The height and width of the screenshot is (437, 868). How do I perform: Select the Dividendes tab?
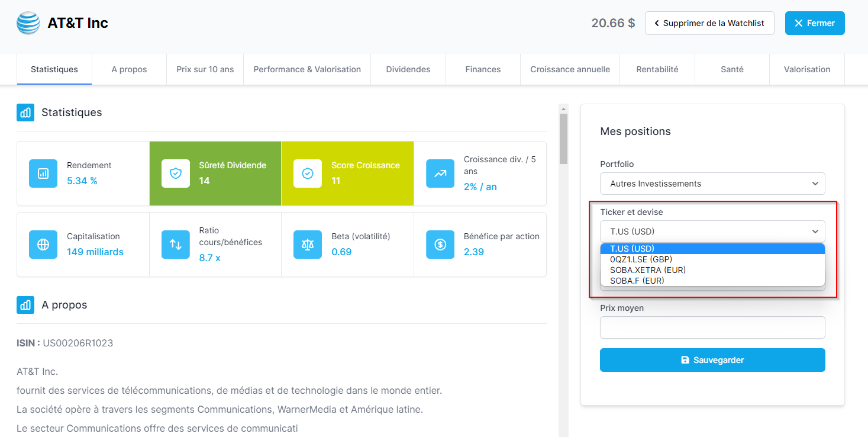[408, 69]
